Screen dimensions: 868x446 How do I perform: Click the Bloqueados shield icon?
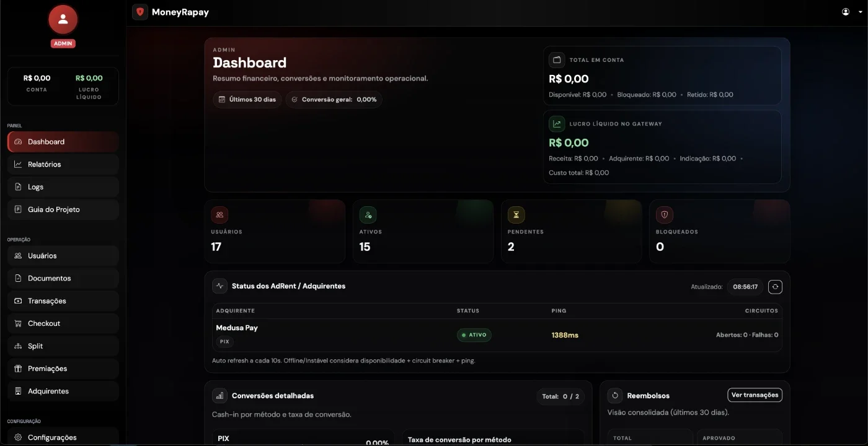tap(665, 215)
